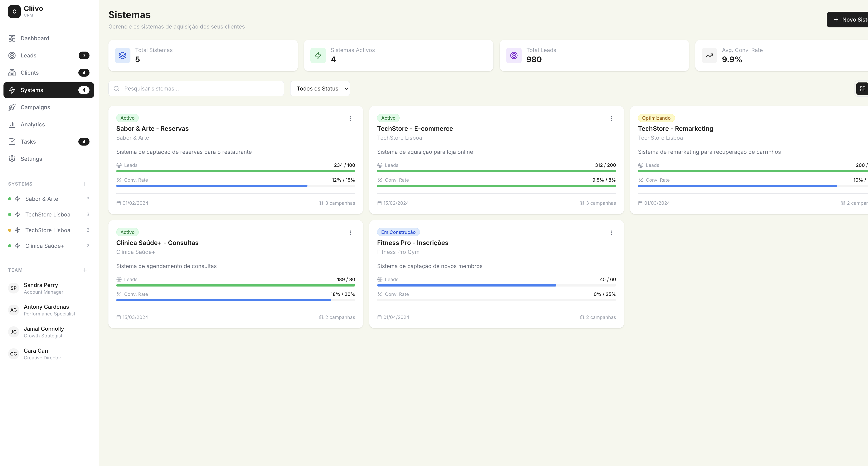868x466 pixels.
Task: Click the Pesquisar sistemas search field
Action: [x=196, y=89]
